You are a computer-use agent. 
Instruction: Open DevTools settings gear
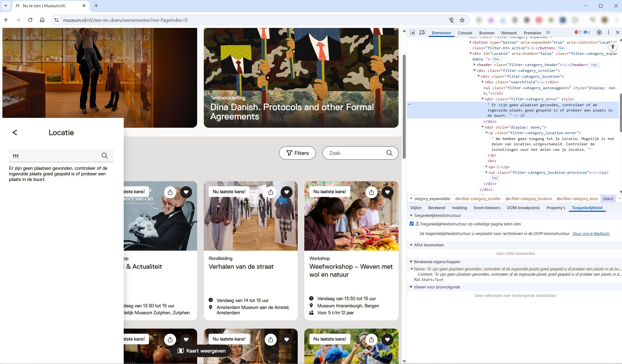click(599, 32)
